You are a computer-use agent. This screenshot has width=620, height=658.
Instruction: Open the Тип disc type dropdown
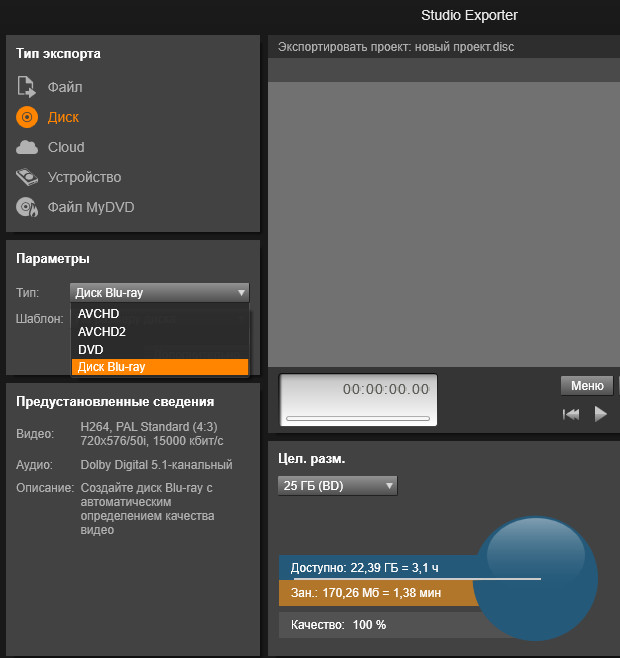160,292
